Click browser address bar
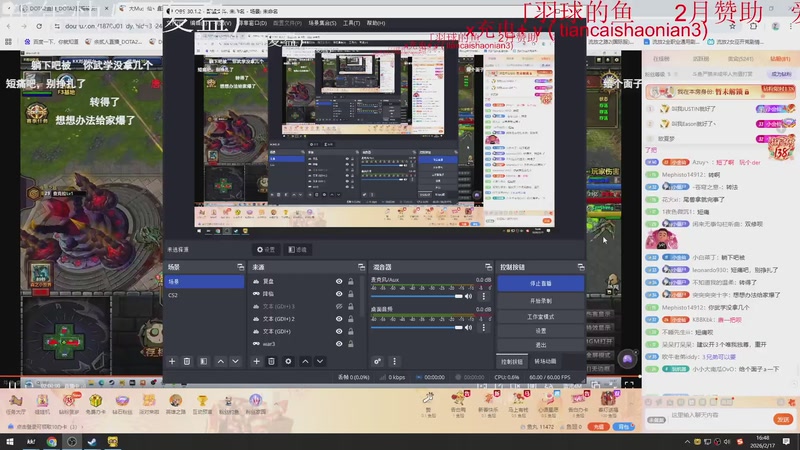The height and width of the screenshot is (450, 800). [110, 26]
